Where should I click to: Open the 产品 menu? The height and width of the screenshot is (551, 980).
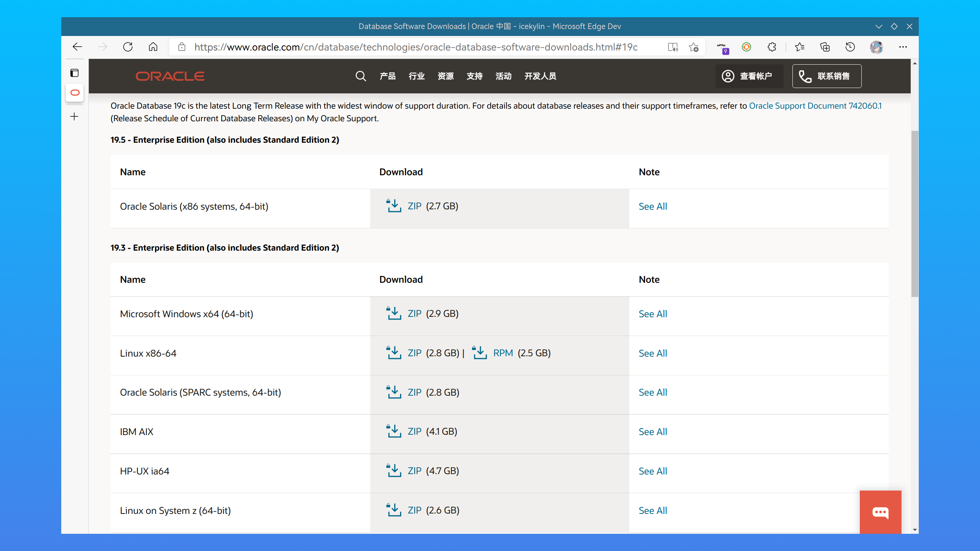click(387, 76)
